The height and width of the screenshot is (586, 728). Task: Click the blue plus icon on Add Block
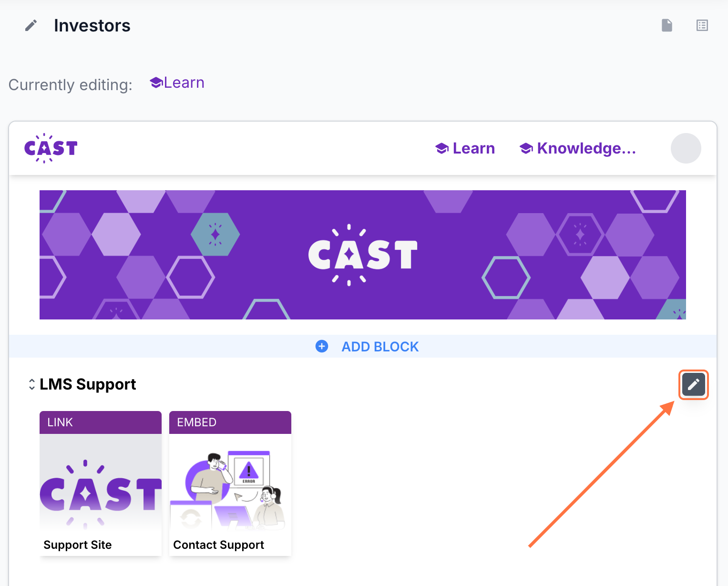click(322, 346)
